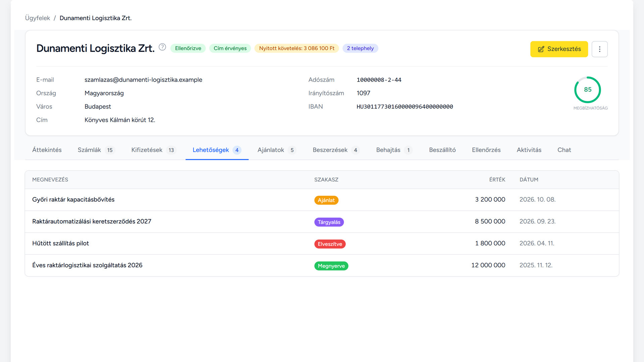Sort by the Dátum column header
The width and height of the screenshot is (644, 362).
click(x=529, y=180)
